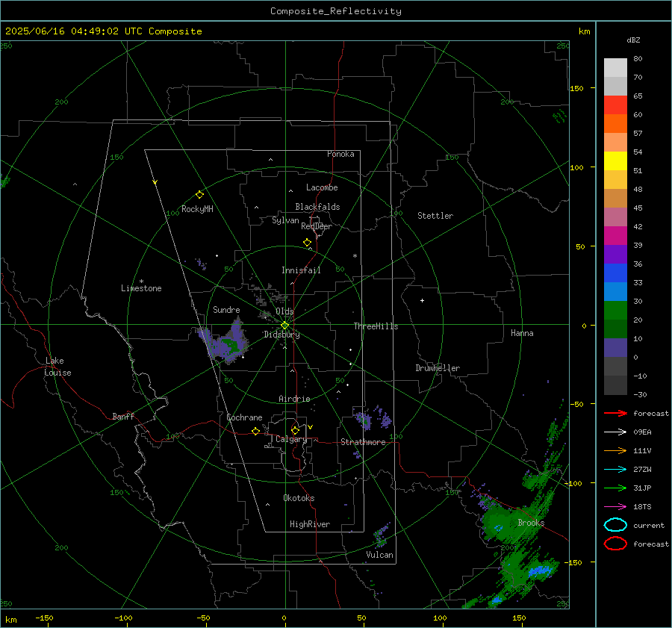This screenshot has height=628, width=672.
Task: Click the magenta 39-42 dBZ legend swatch
Action: click(x=615, y=236)
